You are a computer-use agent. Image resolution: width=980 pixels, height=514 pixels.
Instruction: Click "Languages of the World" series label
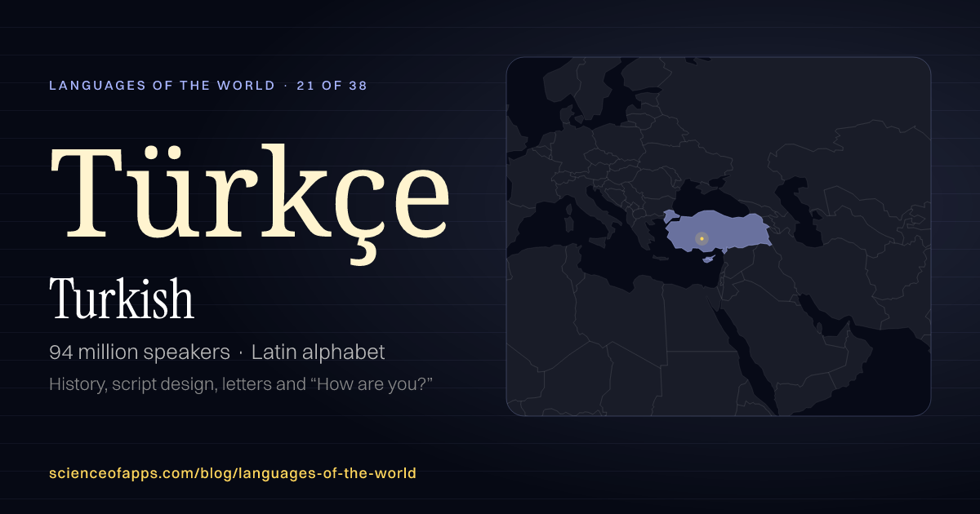coord(163,85)
